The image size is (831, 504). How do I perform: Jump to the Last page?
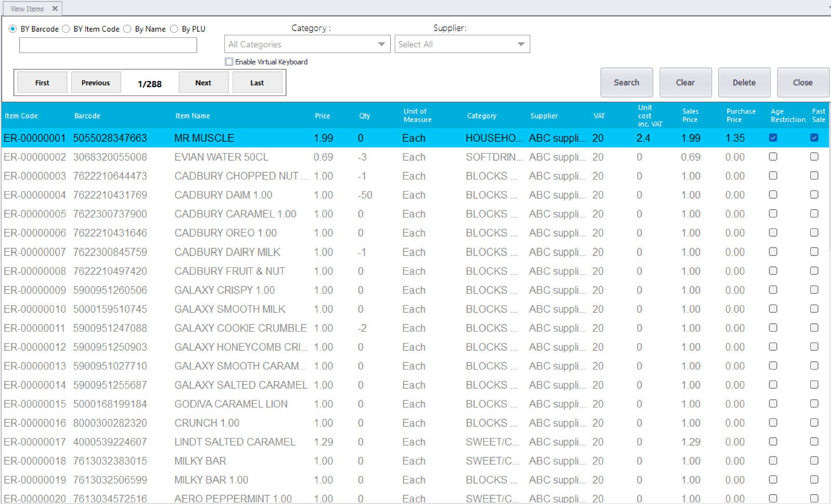[257, 83]
